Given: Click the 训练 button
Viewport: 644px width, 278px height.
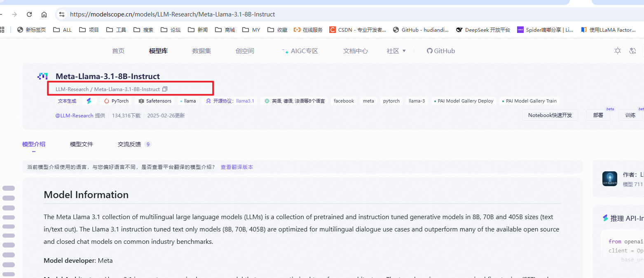Looking at the screenshot, I should [630, 115].
